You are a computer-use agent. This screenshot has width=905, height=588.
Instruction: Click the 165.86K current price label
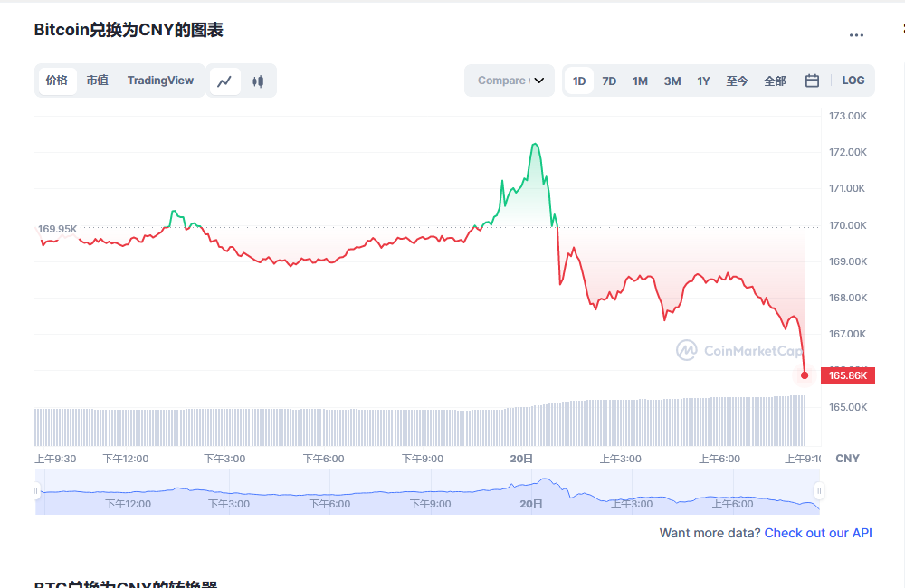847,375
